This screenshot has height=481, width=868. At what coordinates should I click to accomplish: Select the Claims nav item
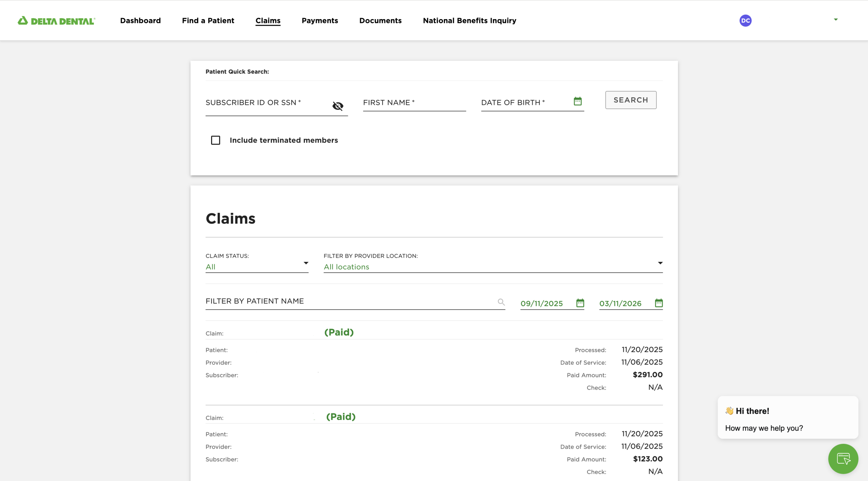[x=268, y=20]
